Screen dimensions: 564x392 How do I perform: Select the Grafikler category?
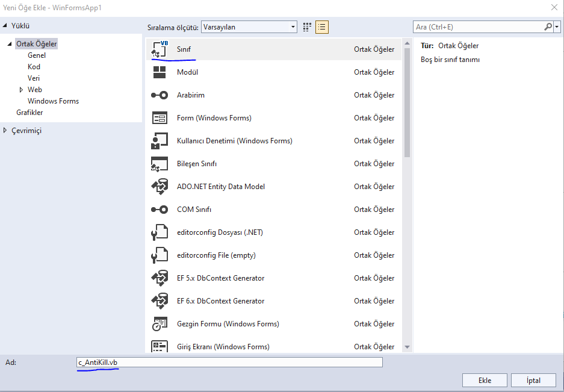pos(29,113)
